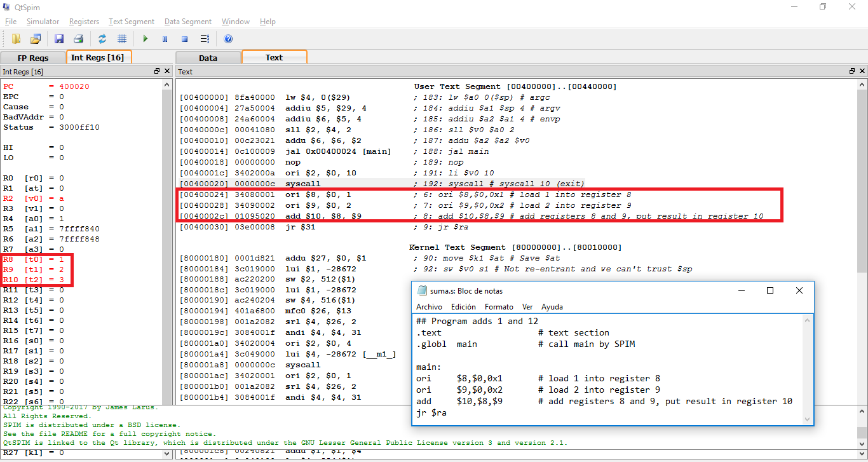Select the R8 [t0] = 1 register line
868x462 pixels.
(x=34, y=259)
